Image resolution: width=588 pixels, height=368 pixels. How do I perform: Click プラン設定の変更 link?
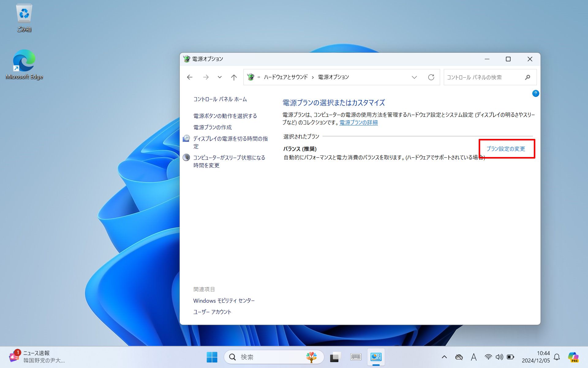pos(506,149)
